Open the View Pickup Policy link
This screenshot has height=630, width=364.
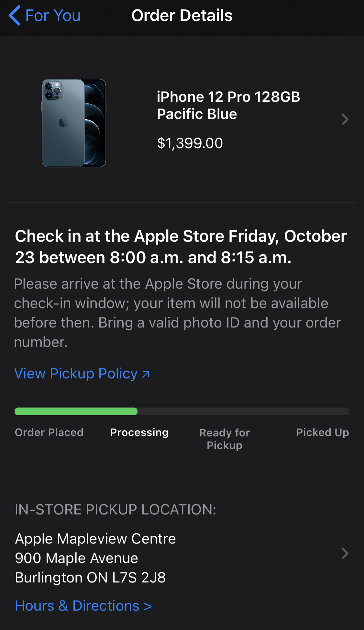coord(76,374)
